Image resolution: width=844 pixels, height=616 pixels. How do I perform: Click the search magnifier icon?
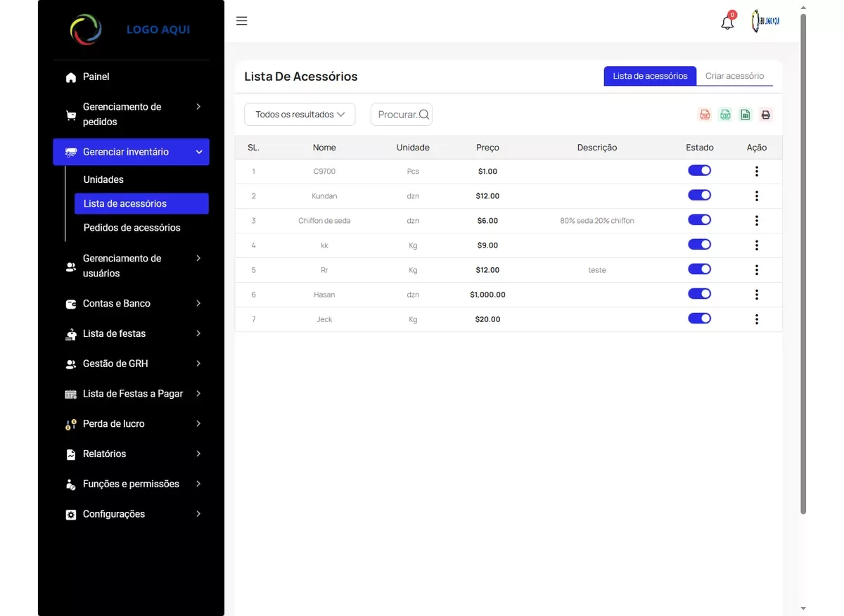pyautogui.click(x=424, y=115)
